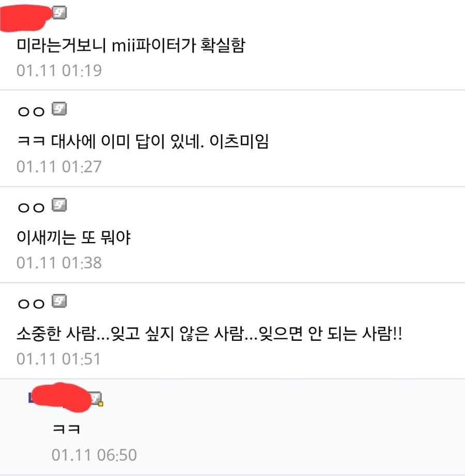Screen dimensions: 465x476
Task: Select the gallog icon above '이새끼는 또 뭐야'
Action: 60,205
